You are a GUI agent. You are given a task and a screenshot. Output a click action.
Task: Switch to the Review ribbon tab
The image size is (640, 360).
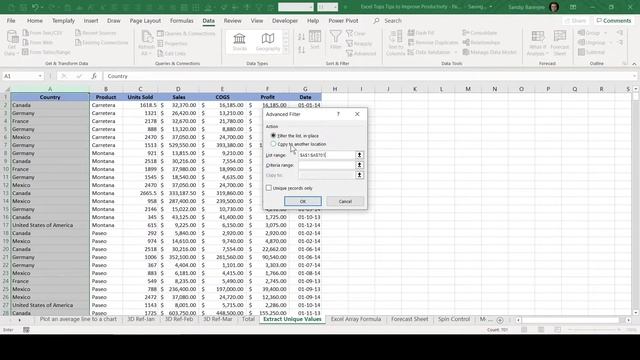tap(232, 20)
